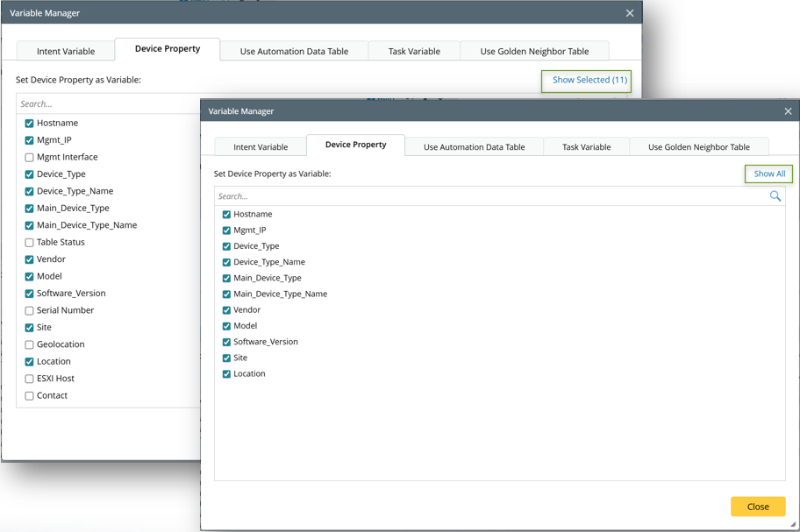The image size is (800, 532).
Task: Select Device Property tab in front dialog
Action: pos(355,145)
